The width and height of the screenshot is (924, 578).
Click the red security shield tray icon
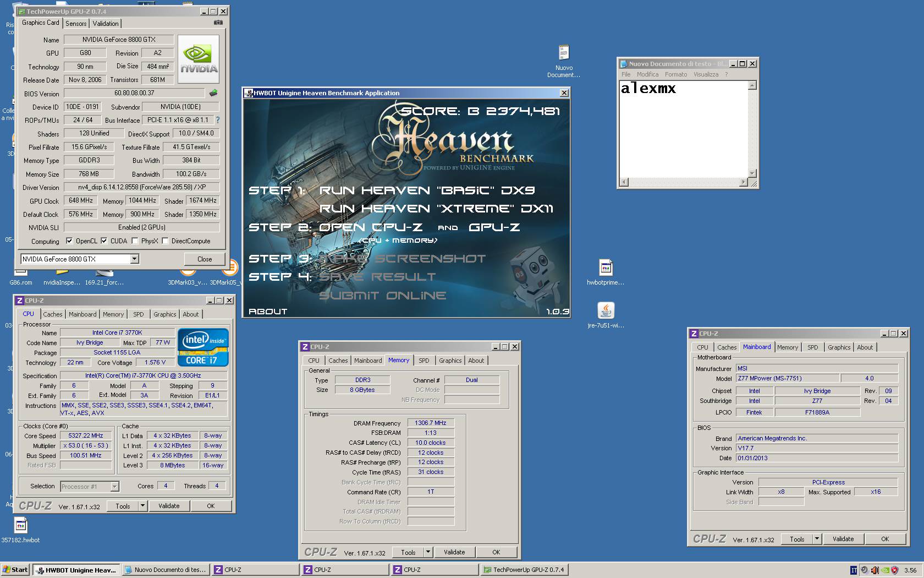click(x=895, y=570)
